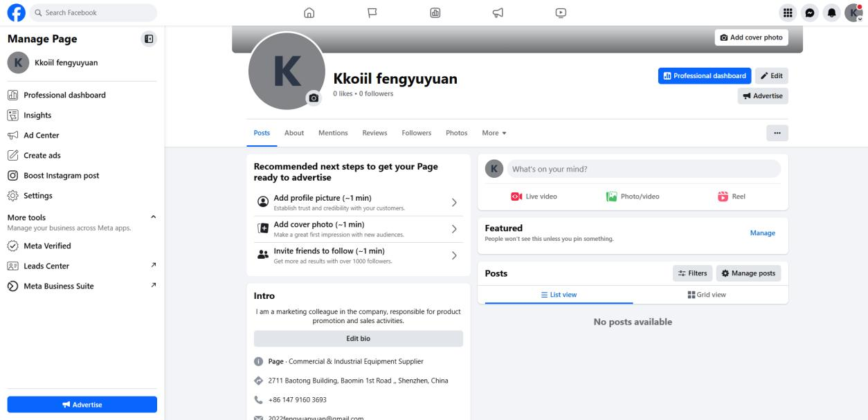Select Grid view for posts
This screenshot has width=868, height=420.
(707, 295)
